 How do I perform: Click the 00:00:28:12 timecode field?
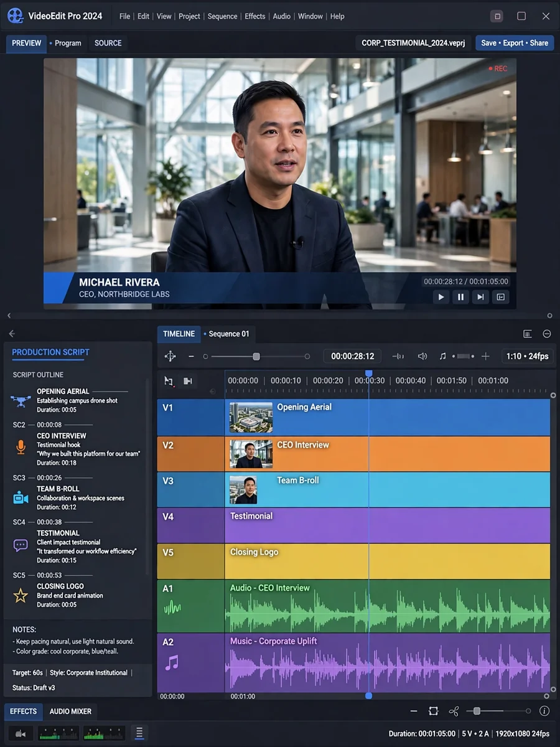352,356
